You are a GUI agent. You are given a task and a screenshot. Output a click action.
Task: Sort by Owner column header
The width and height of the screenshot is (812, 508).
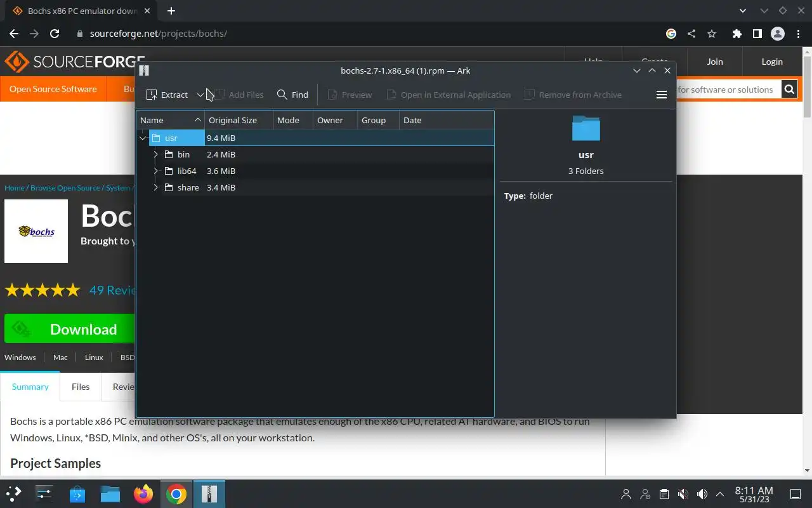[335, 120]
